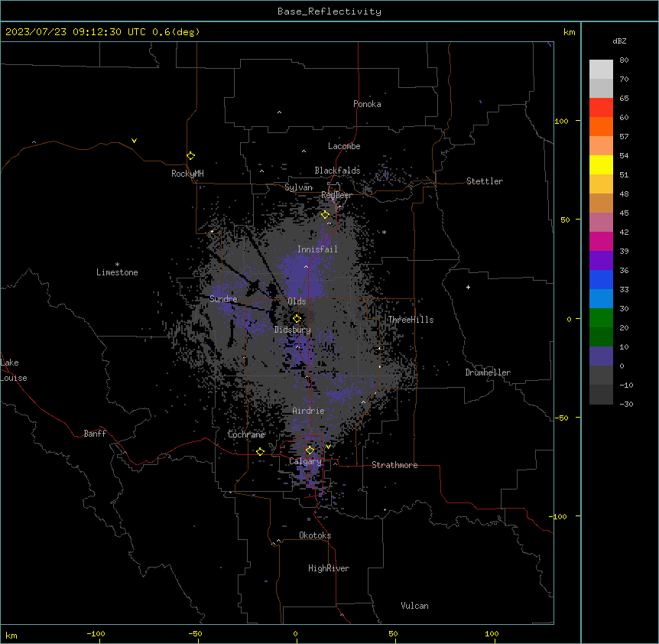Click the Vulcan city label

[x=414, y=606]
